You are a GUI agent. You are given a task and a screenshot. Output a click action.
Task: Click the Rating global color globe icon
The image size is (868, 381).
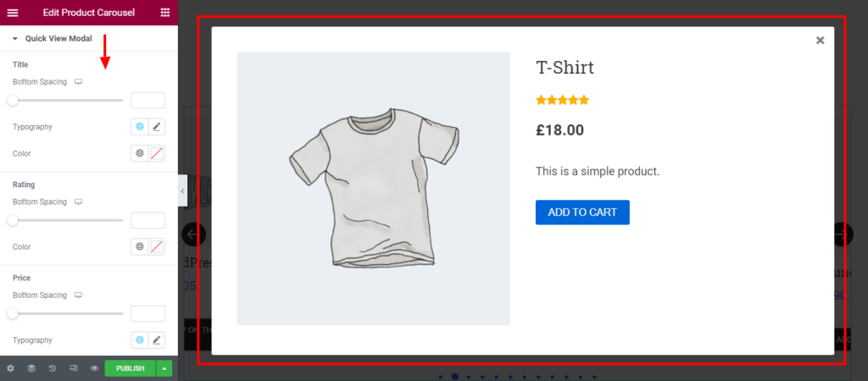[x=140, y=247]
